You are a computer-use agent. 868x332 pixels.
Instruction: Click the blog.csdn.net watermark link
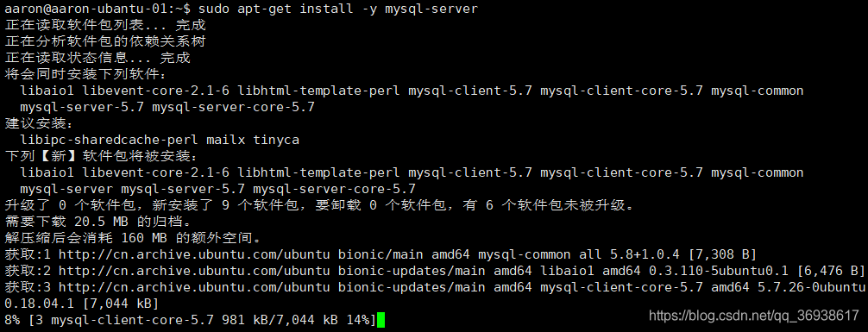pos(753,316)
